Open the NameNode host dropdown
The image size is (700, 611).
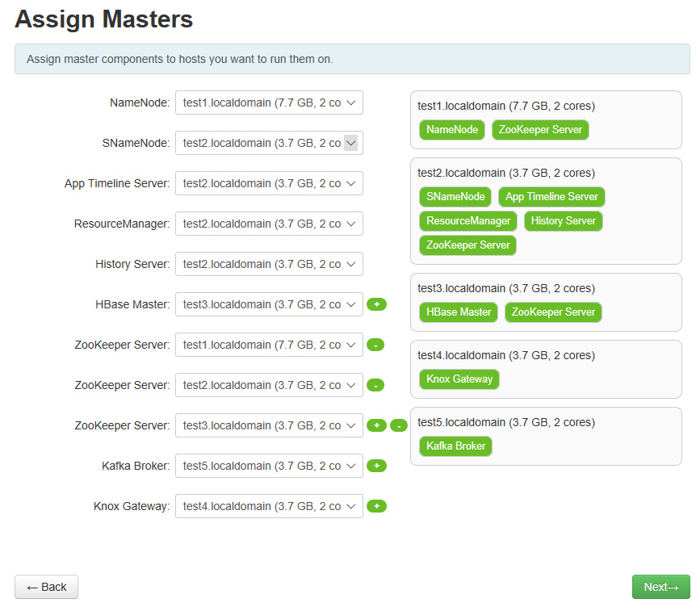point(269,103)
